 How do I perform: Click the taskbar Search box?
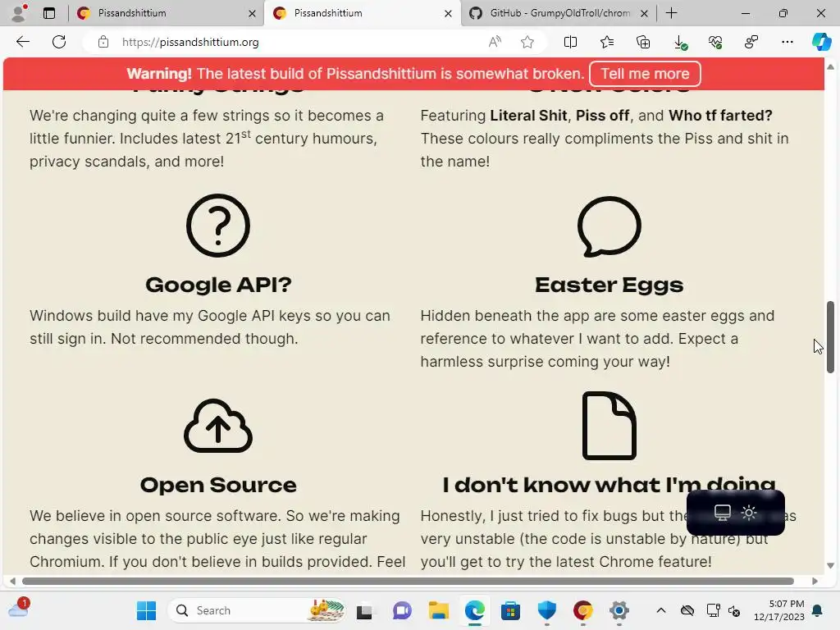tap(256, 610)
